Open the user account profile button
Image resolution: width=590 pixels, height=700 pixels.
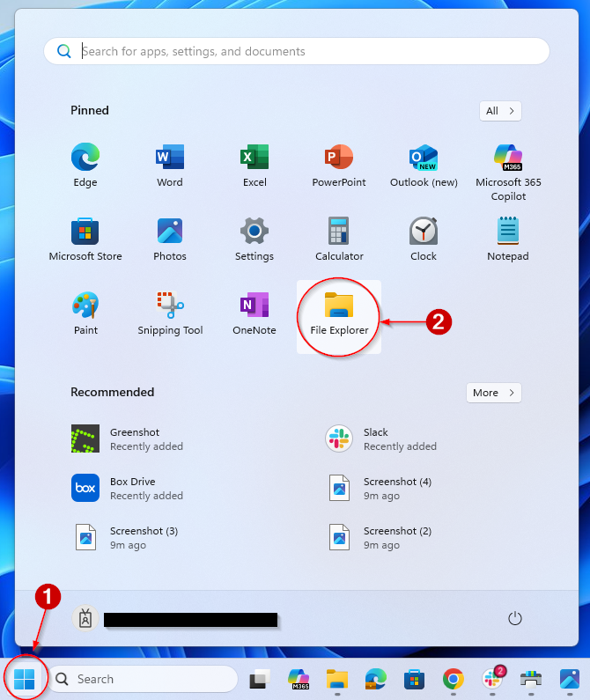175,618
